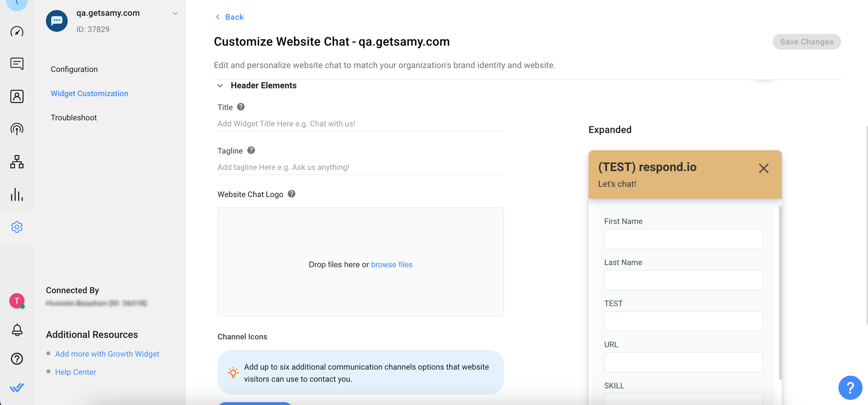Switch to the Configuration tab

click(x=74, y=69)
